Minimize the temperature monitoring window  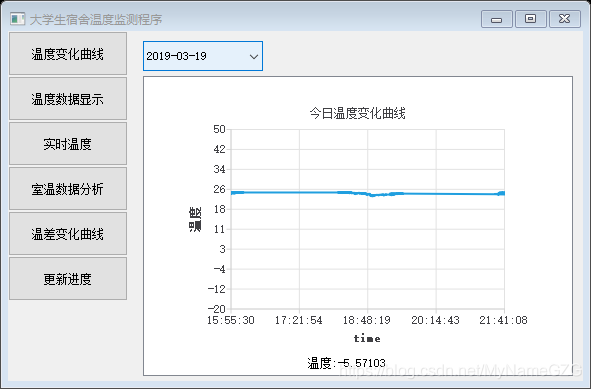496,19
